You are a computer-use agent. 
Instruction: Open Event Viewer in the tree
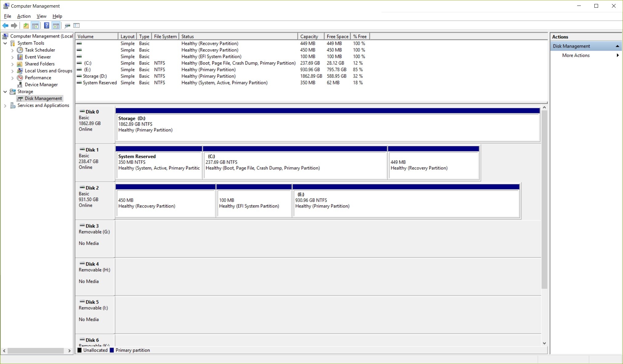38,57
